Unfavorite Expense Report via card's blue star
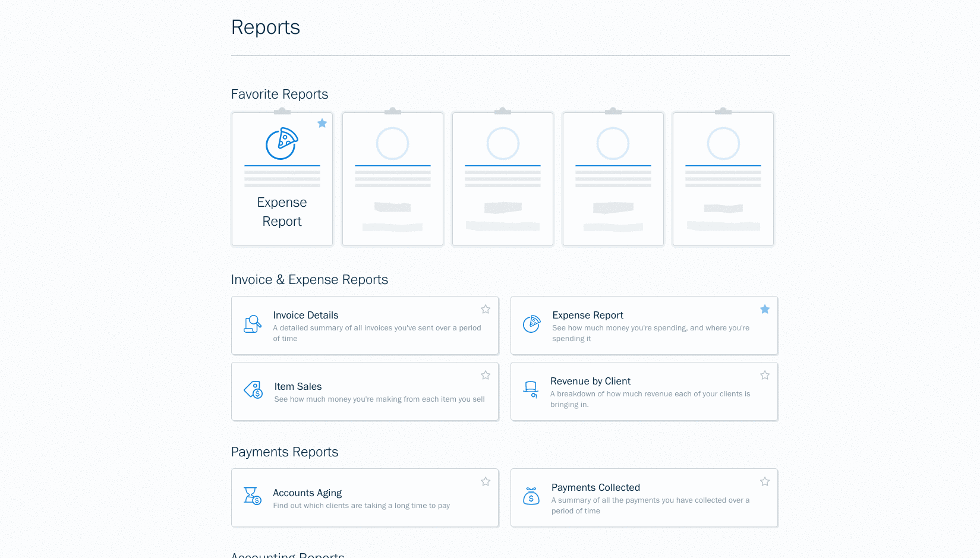This screenshot has width=980, height=558. 322,124
